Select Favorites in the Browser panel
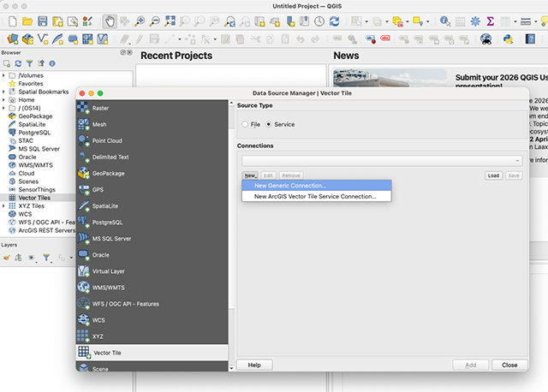Image resolution: width=548 pixels, height=392 pixels. [x=31, y=84]
